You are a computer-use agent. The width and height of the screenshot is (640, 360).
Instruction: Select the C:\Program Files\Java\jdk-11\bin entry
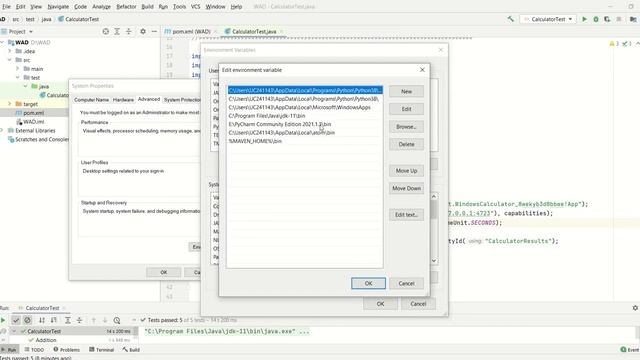[x=305, y=116]
